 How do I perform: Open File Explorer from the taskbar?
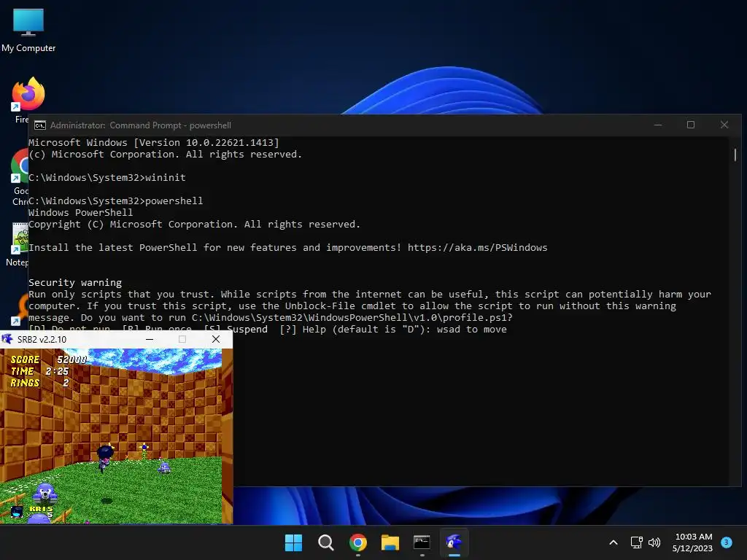[390, 542]
